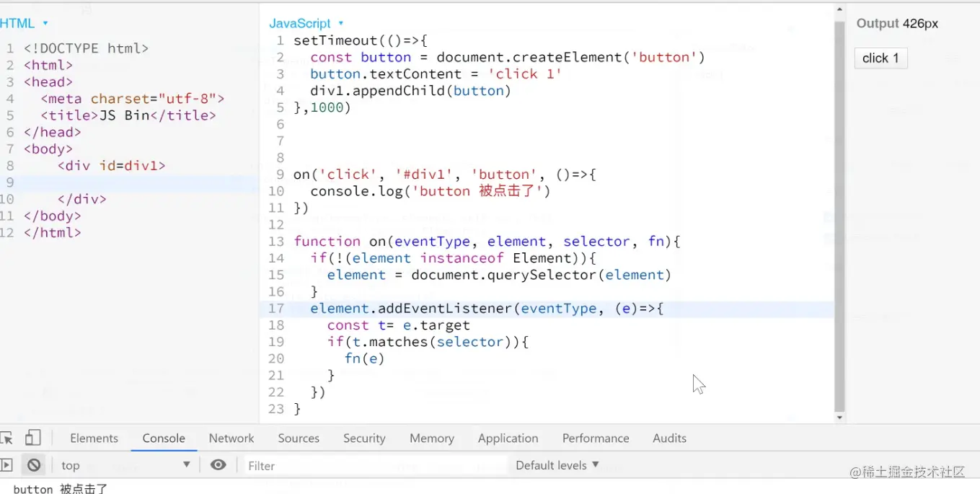Open the JavaScript panel language dropdown

tap(306, 23)
